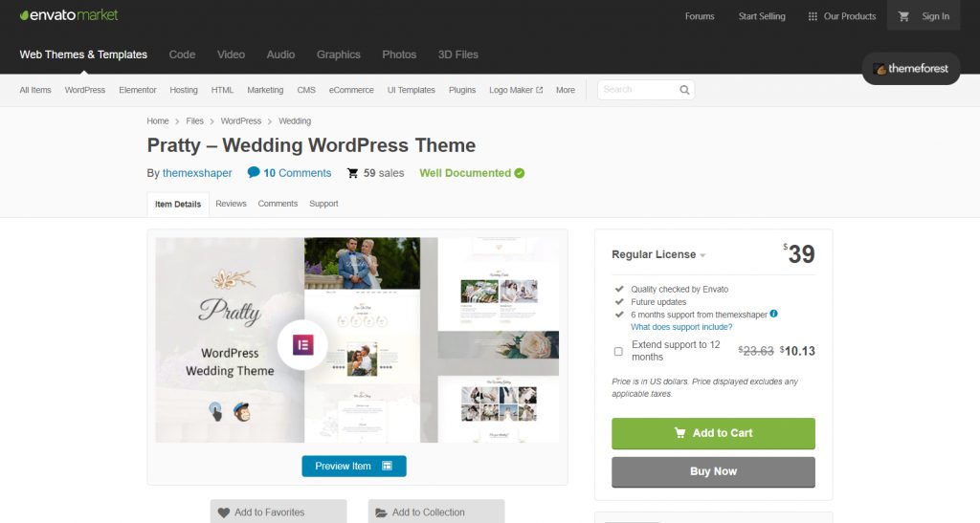Click the Add to Collection button
The image size is (980, 523).
(436, 512)
